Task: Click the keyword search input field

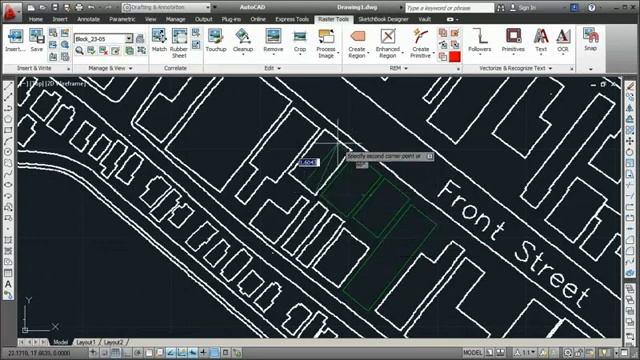Action: (x=449, y=8)
